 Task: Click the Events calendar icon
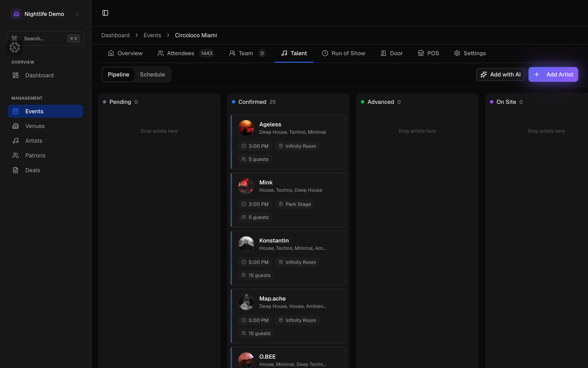click(16, 111)
